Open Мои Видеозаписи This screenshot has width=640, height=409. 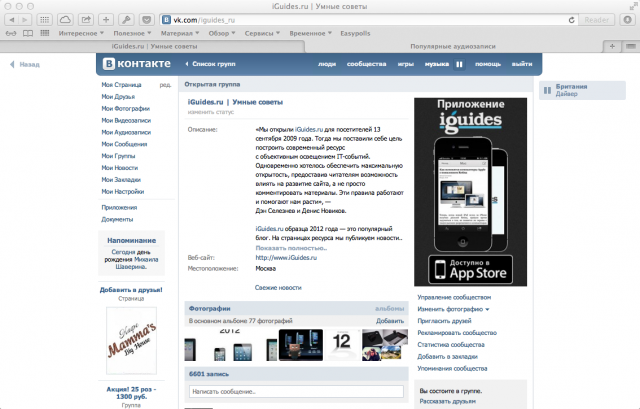point(126,120)
